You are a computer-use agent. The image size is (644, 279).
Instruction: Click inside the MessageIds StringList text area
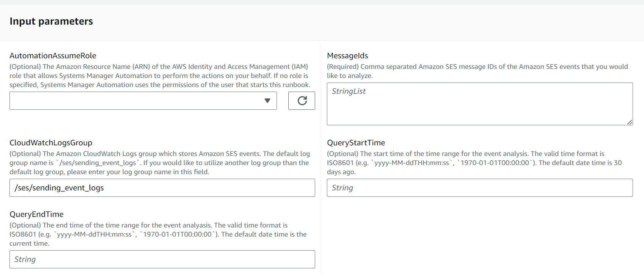click(x=479, y=104)
